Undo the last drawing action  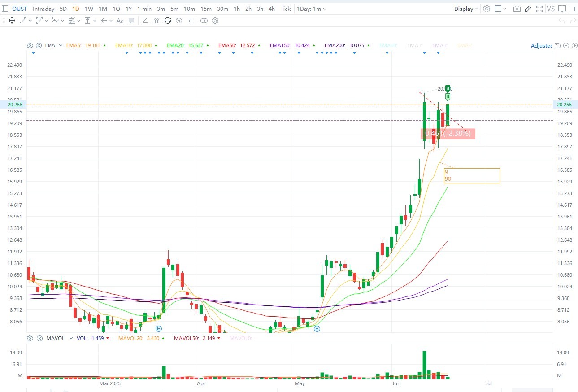click(x=562, y=21)
